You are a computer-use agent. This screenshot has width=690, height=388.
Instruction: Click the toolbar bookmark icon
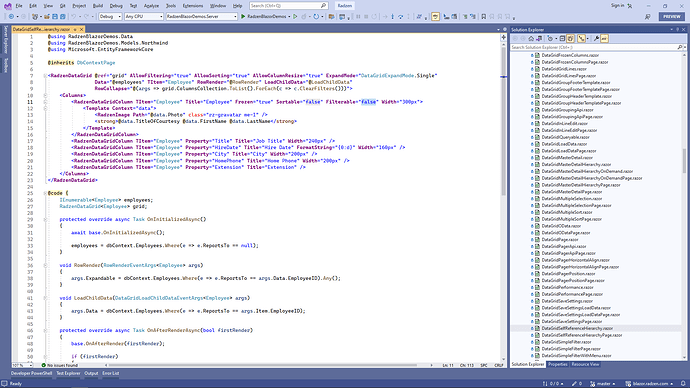(484, 16)
